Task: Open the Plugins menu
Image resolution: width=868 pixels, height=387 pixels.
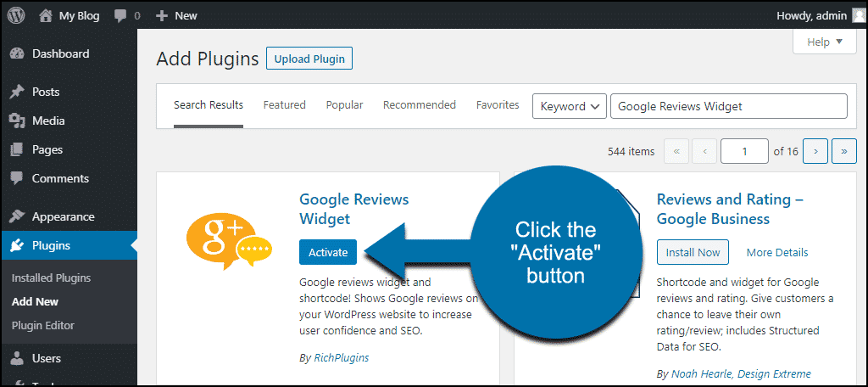Action: (x=69, y=245)
